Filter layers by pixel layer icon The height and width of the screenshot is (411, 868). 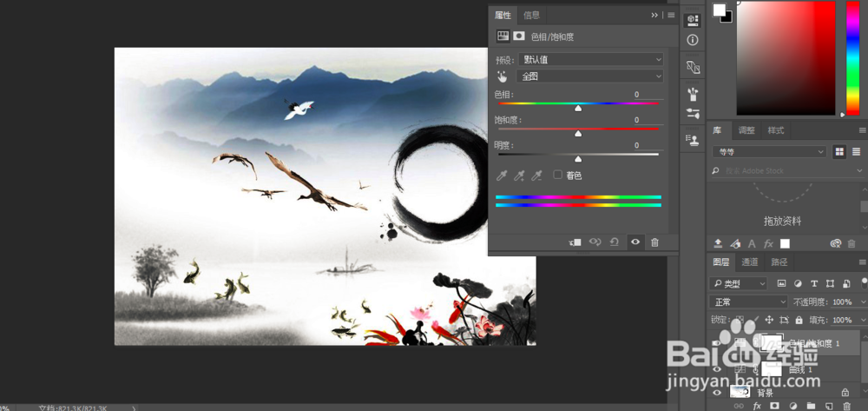click(782, 283)
